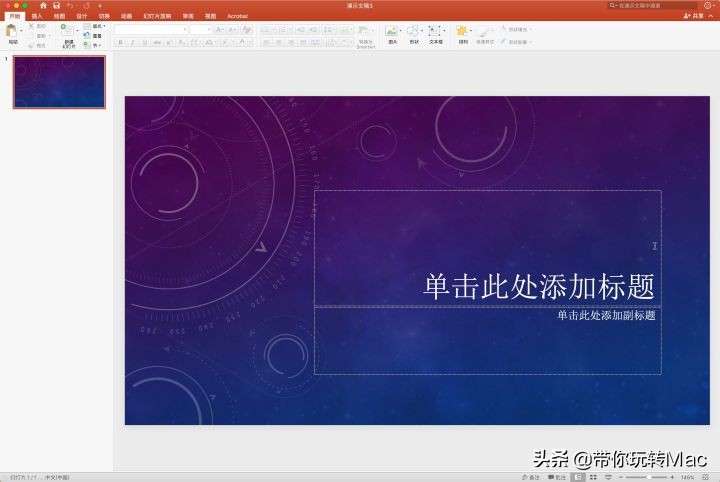720x482 pixels.
Task: Switch to the 开始 (Home) ribbon tab
Action: click(15, 16)
